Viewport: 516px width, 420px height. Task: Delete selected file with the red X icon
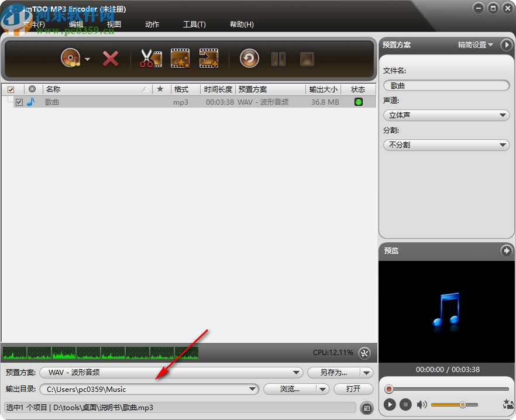(x=111, y=58)
